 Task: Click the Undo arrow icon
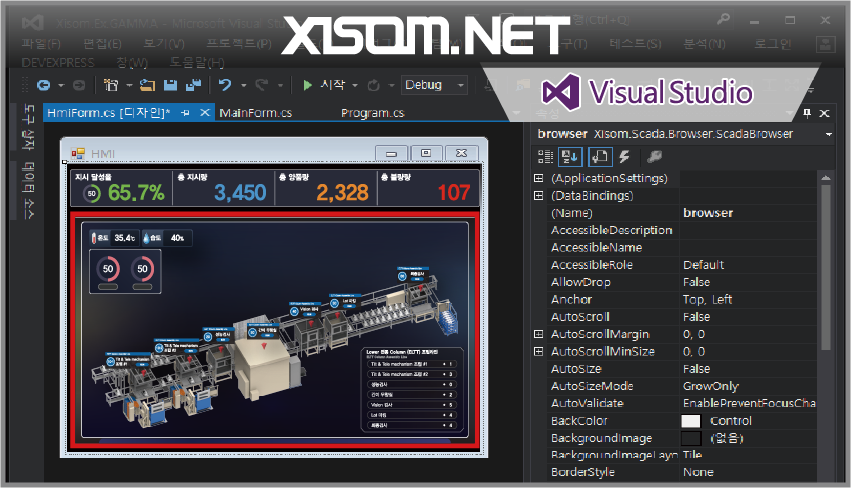coord(225,85)
